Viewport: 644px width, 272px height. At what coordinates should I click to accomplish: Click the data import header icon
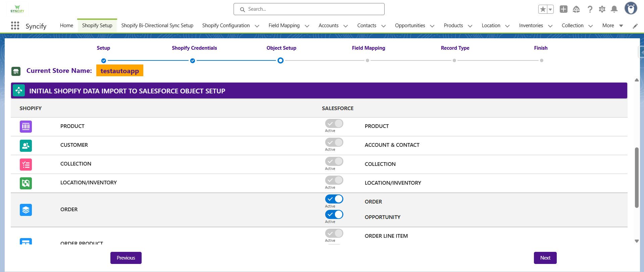tap(19, 91)
